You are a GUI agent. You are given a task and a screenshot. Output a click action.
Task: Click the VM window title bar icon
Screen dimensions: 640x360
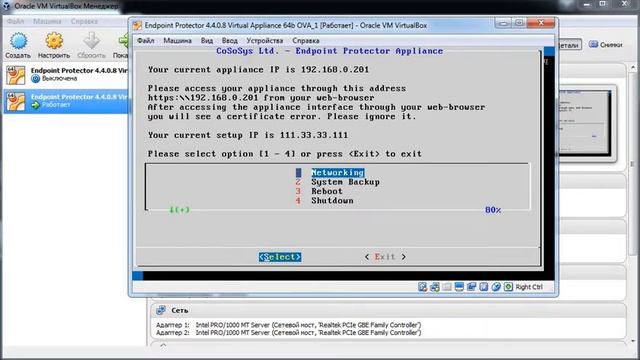coord(137,25)
